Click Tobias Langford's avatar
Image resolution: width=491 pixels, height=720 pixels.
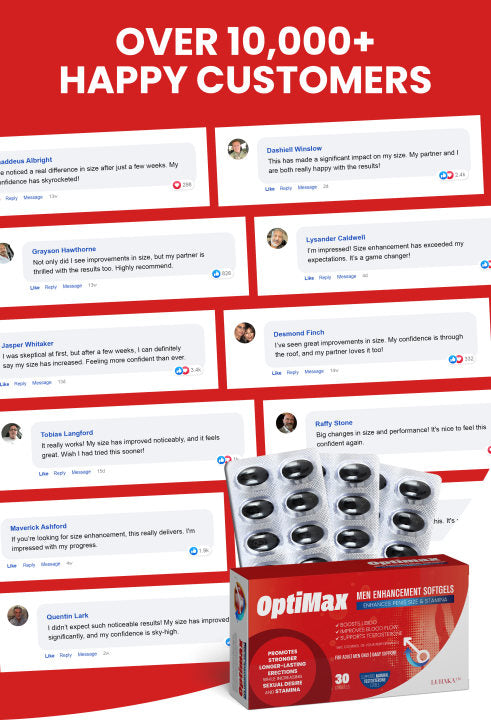click(x=12, y=432)
